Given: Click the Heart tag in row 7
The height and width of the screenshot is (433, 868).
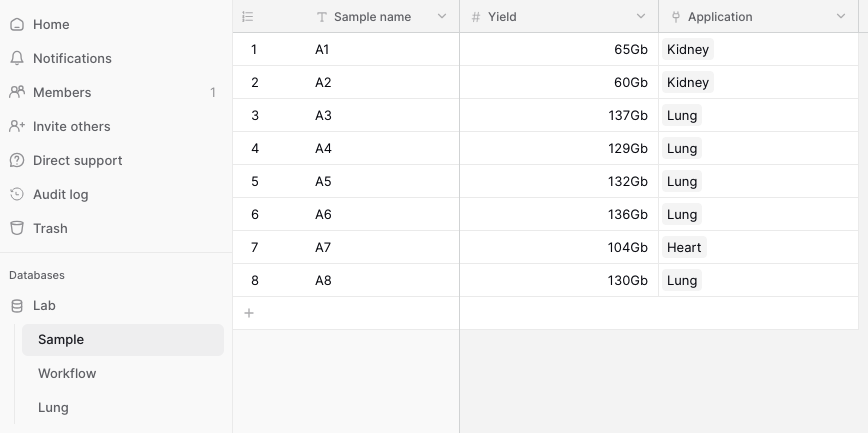Looking at the screenshot, I should (684, 248).
